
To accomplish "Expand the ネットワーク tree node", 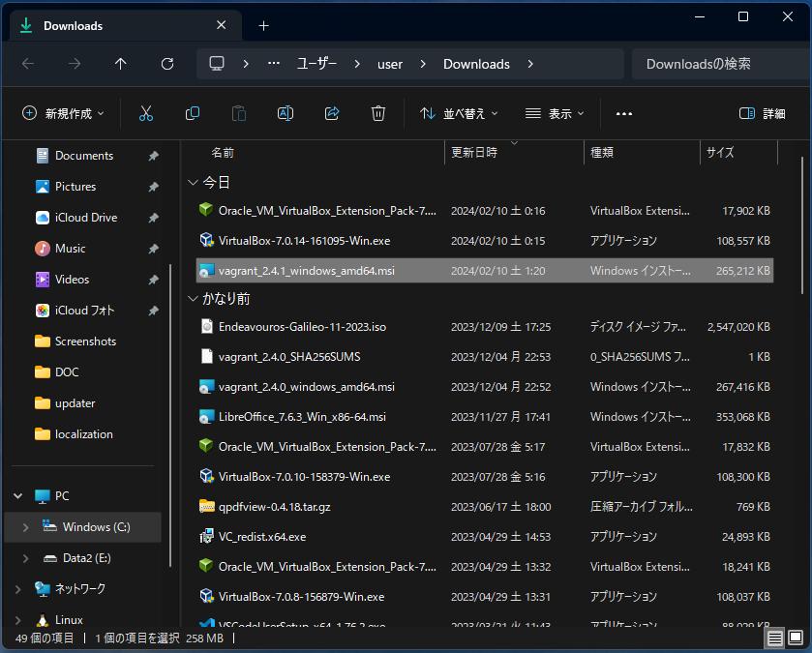I will pyautogui.click(x=17, y=589).
